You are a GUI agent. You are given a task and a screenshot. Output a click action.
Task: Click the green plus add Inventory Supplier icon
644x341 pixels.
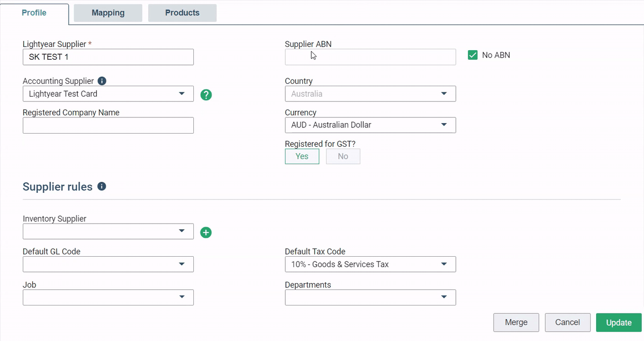tap(206, 233)
